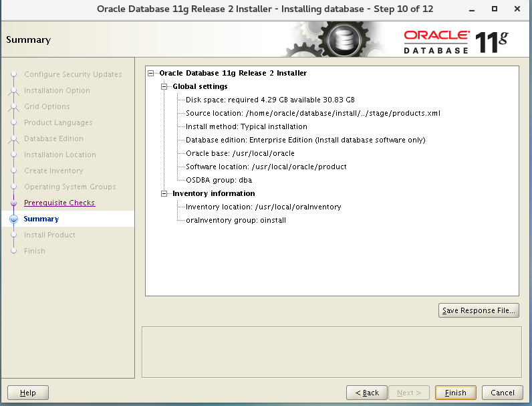This screenshot has width=532, height=406.
Task: Click the Finish button
Action: coord(455,393)
